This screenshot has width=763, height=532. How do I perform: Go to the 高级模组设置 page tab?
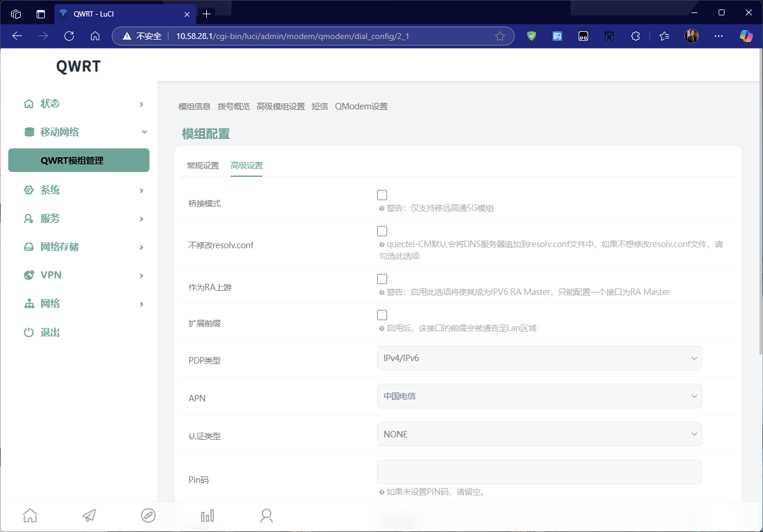[281, 106]
